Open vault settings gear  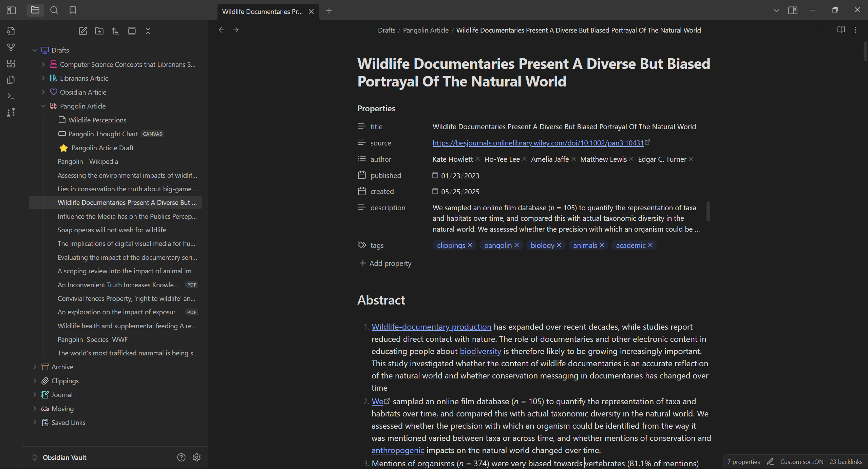click(196, 457)
